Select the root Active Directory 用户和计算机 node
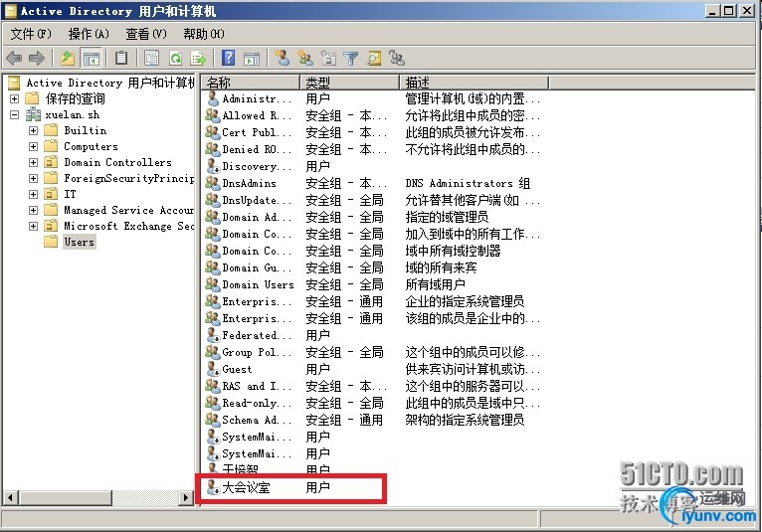762x532 pixels. (110, 83)
